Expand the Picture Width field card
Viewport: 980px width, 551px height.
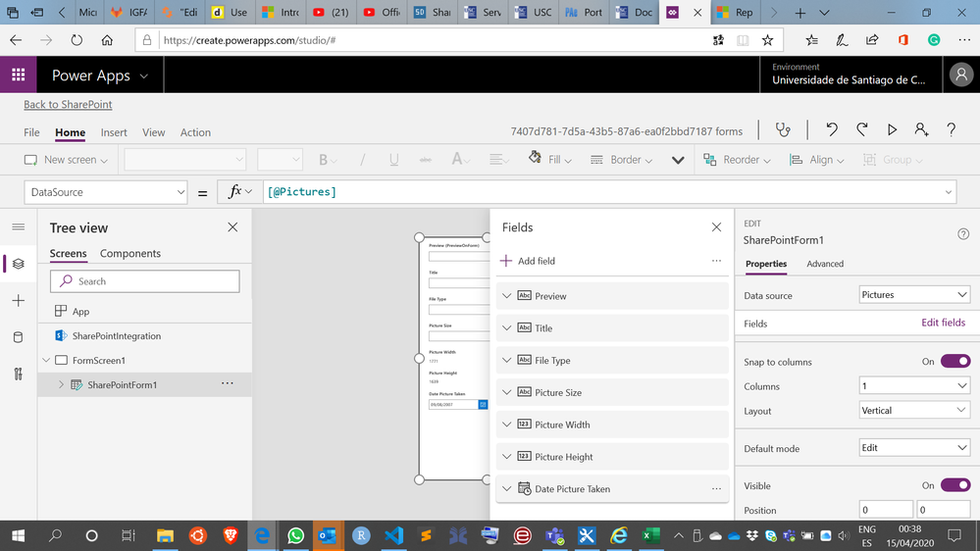507,425
